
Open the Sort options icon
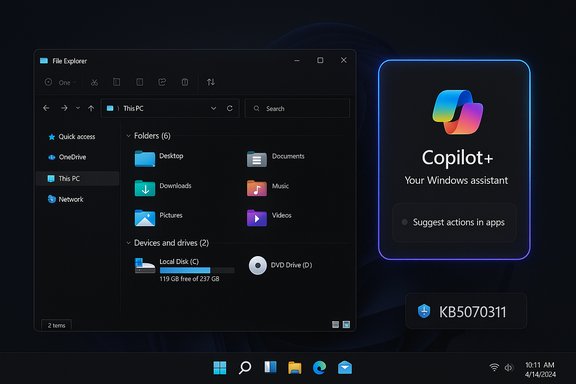click(210, 82)
